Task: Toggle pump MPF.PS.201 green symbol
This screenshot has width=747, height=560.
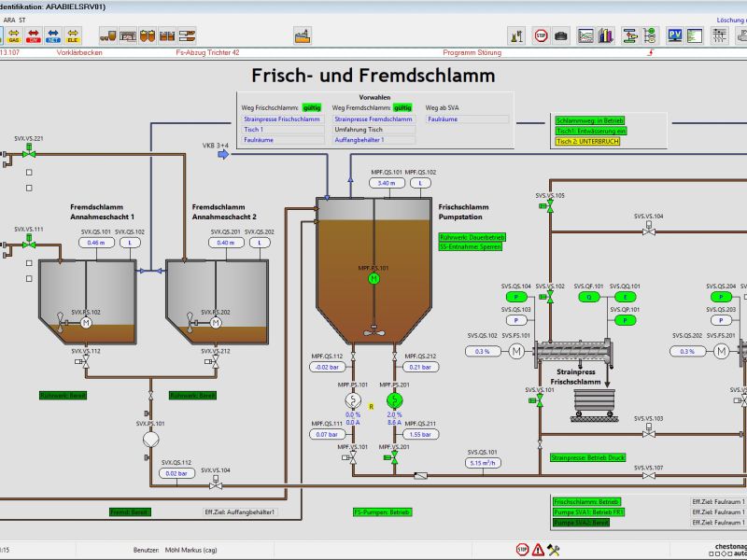Action: tap(393, 399)
